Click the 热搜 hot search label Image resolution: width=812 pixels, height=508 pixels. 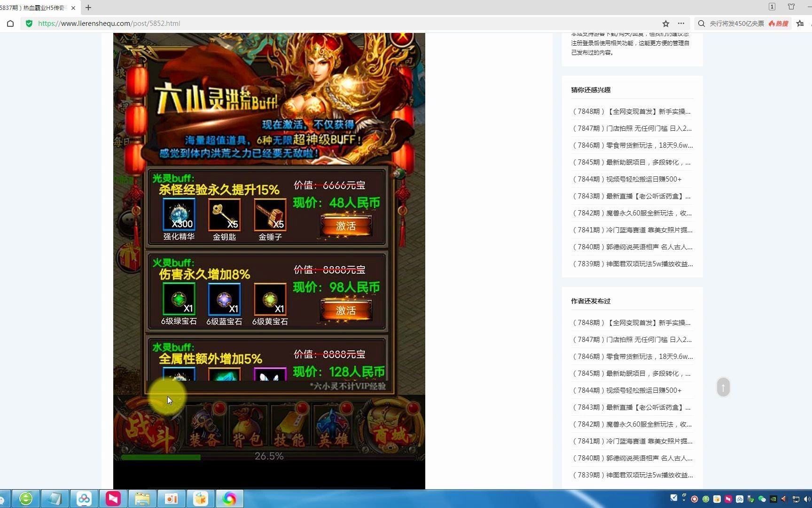779,24
